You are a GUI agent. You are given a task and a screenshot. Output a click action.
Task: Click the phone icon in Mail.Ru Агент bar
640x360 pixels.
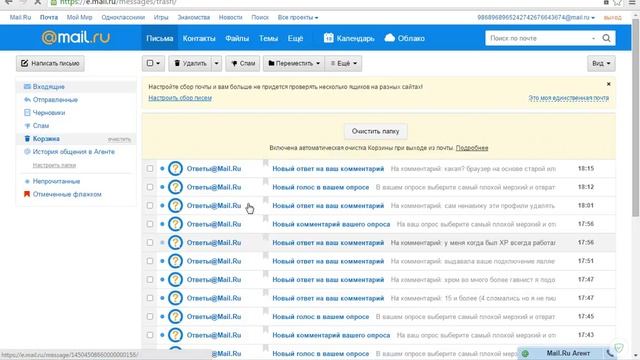click(x=610, y=353)
